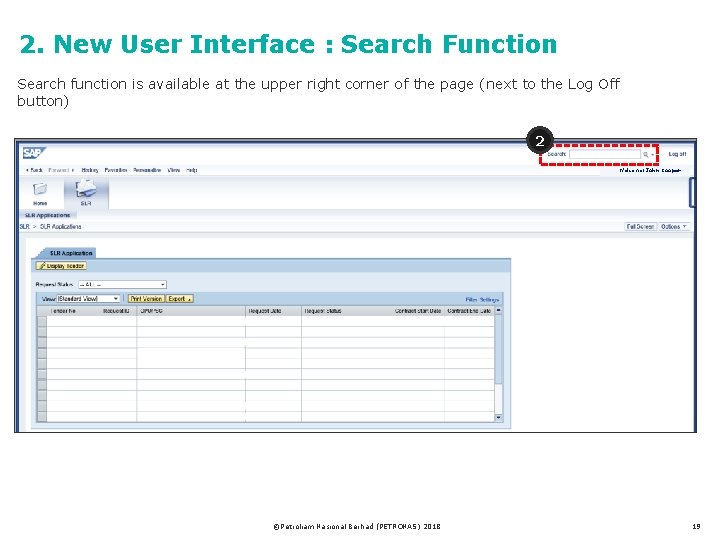Sort by Tender No column header
The image size is (720, 540).
(63, 311)
